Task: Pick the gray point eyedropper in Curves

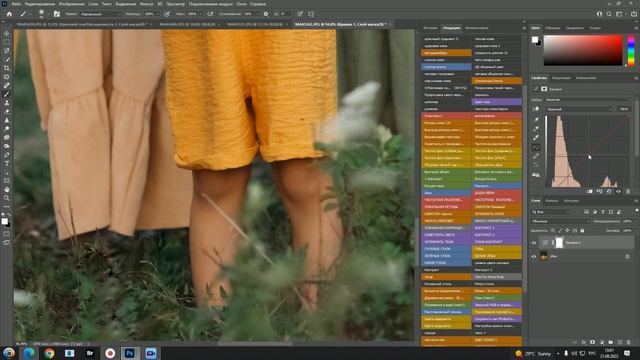Action: click(536, 129)
